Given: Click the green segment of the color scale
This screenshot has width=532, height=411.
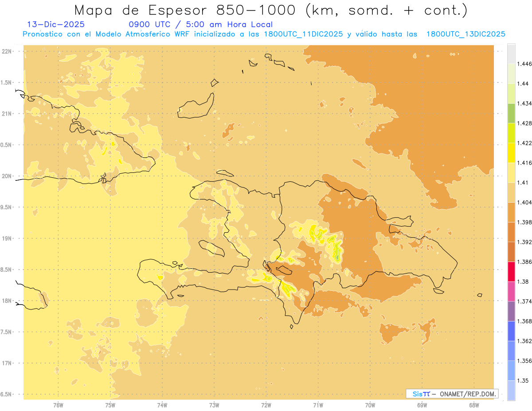Looking at the screenshot, I should 511,113.
